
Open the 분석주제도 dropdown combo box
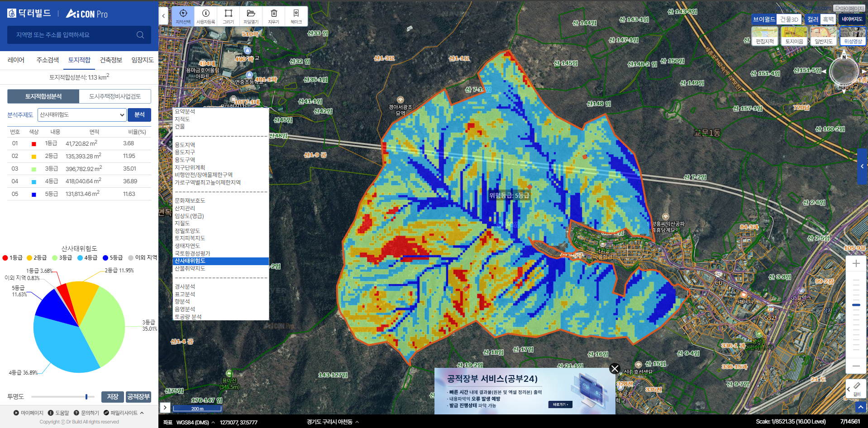click(82, 115)
